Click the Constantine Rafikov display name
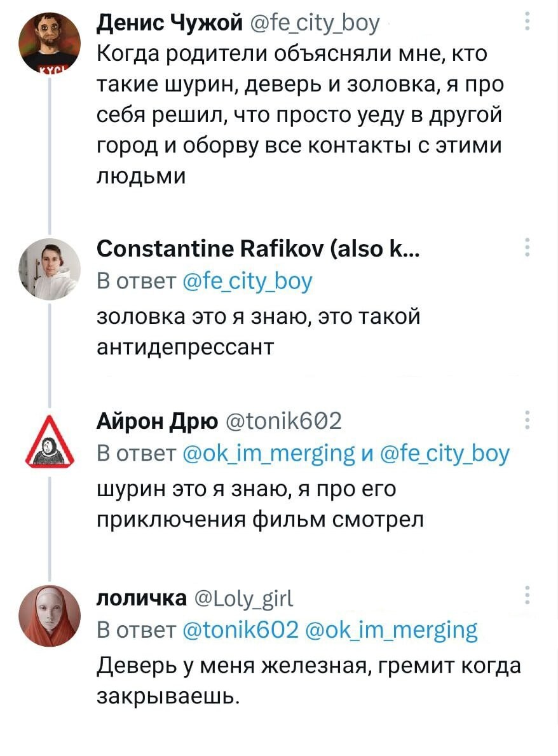 254,250
